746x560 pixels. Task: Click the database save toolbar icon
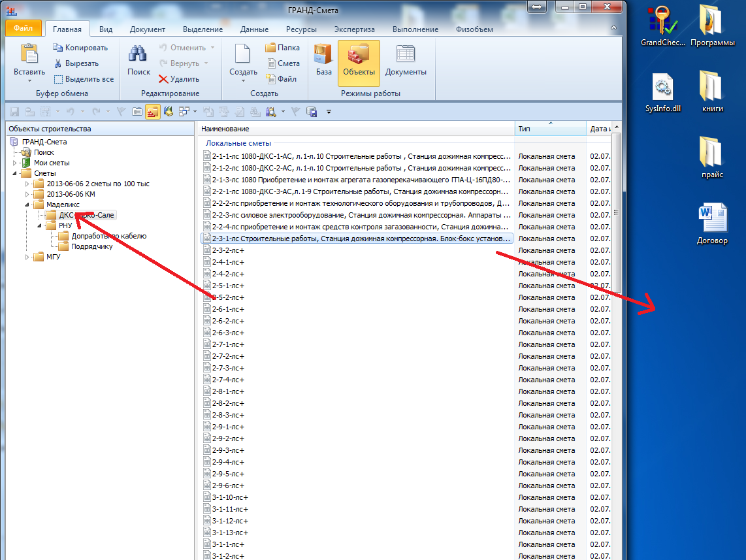(x=312, y=112)
